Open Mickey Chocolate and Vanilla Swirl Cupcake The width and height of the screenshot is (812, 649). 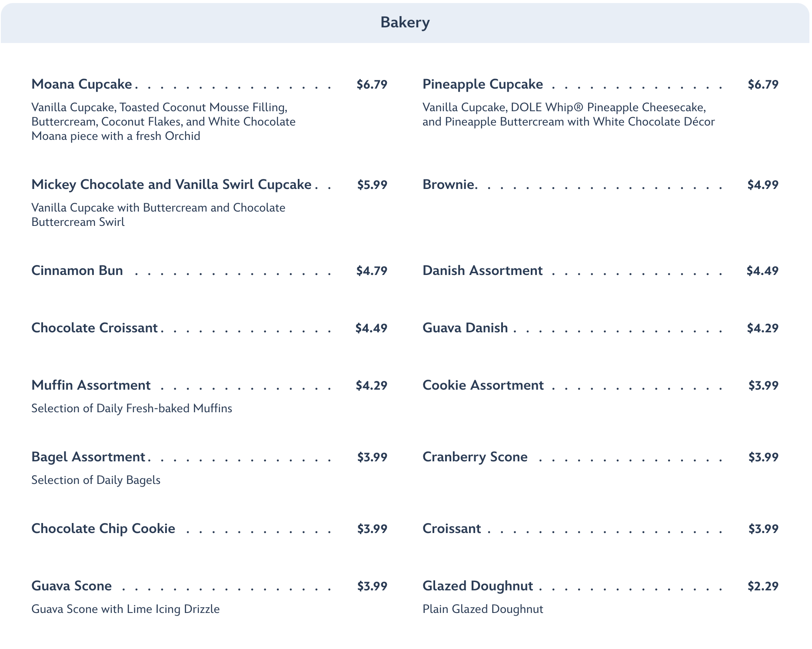(x=171, y=185)
